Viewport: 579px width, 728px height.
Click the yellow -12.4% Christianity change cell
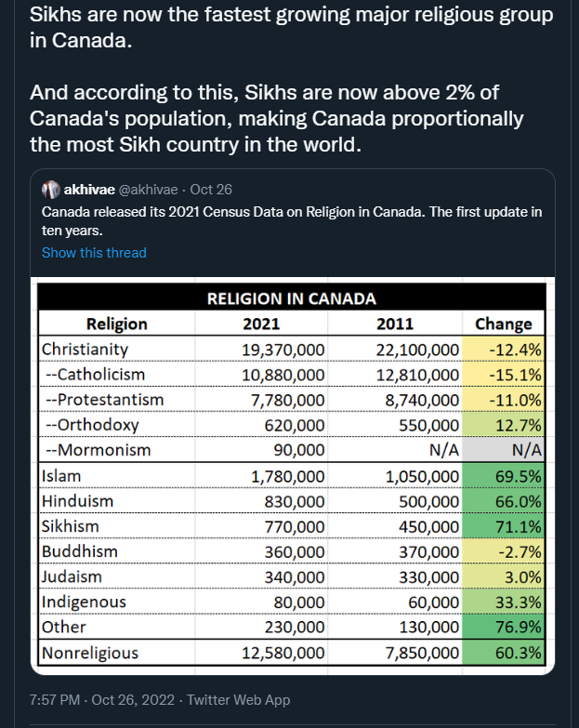[x=503, y=350]
